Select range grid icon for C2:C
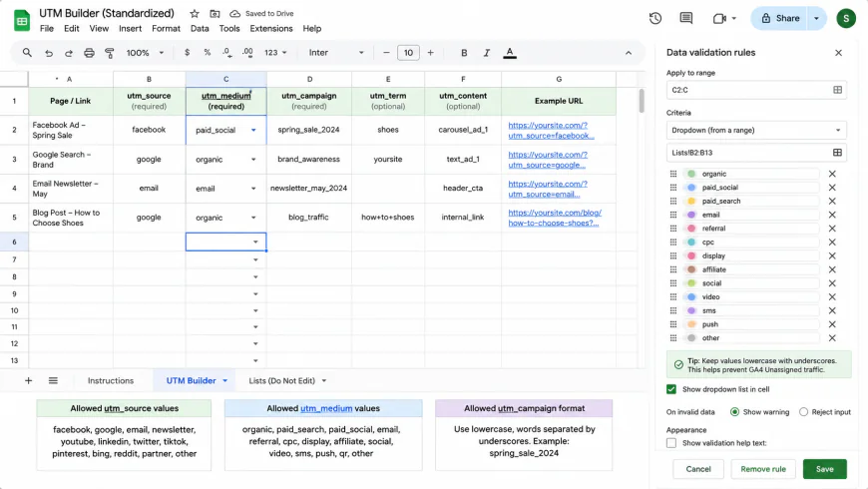 tap(837, 90)
